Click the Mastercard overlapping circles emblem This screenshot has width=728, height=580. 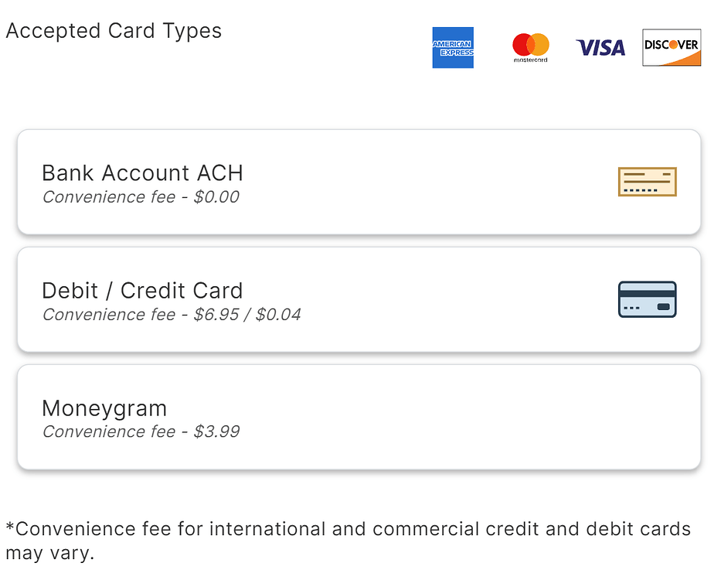[x=529, y=44]
